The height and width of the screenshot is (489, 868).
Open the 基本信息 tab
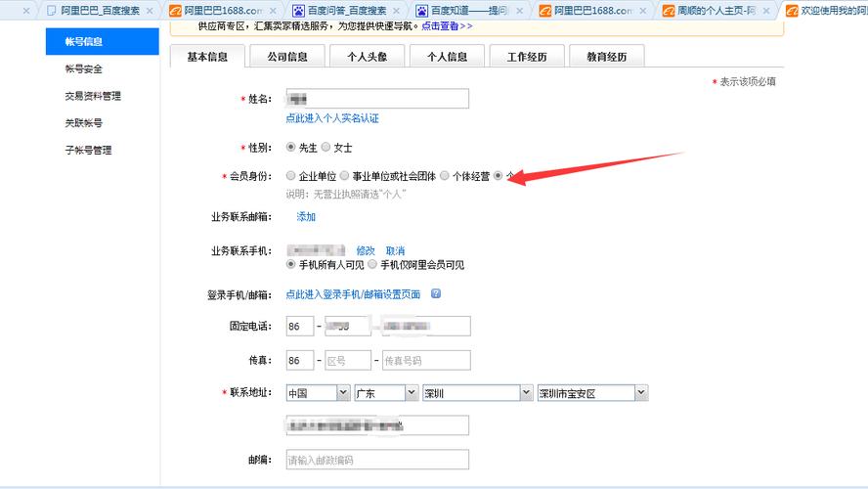[x=207, y=57]
